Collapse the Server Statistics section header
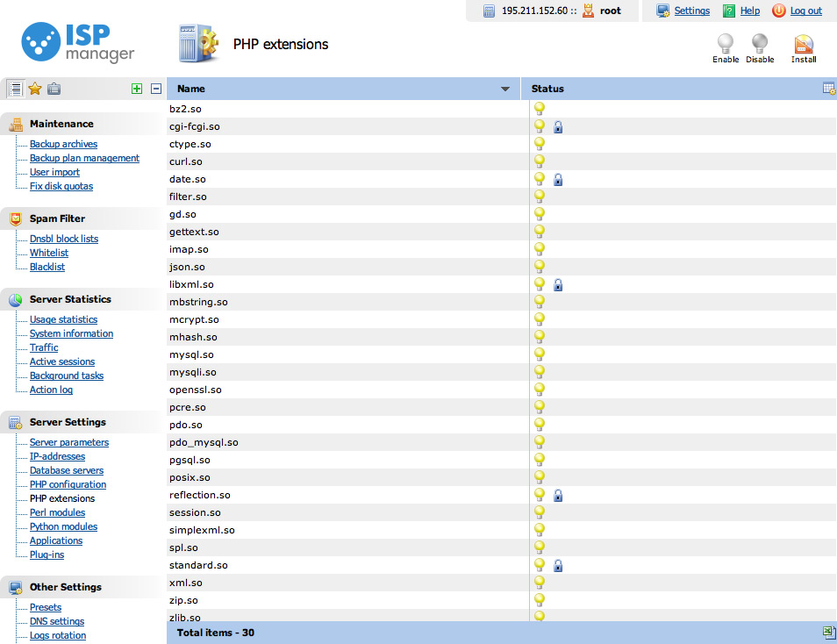The width and height of the screenshot is (837, 644). tap(70, 299)
